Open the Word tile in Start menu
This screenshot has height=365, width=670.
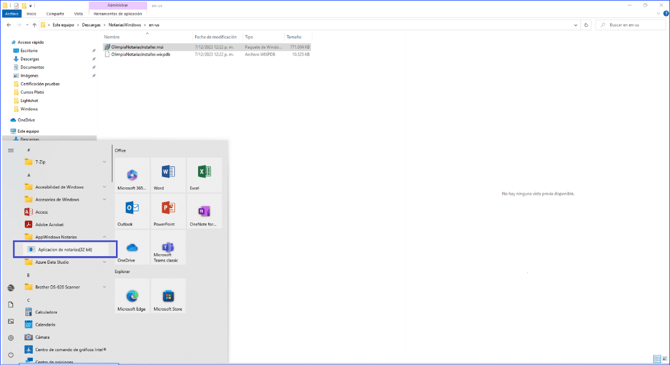(168, 175)
